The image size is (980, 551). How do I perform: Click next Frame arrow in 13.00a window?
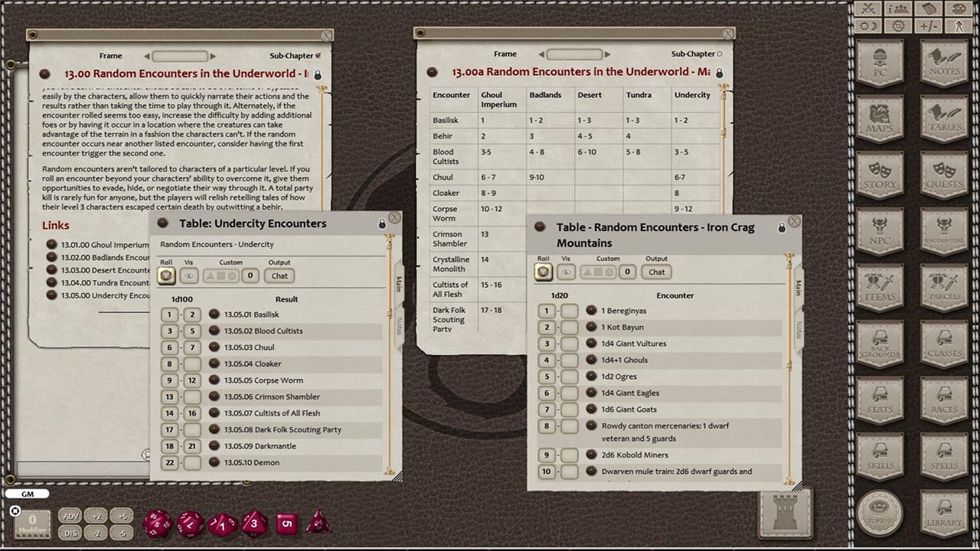pos(606,54)
